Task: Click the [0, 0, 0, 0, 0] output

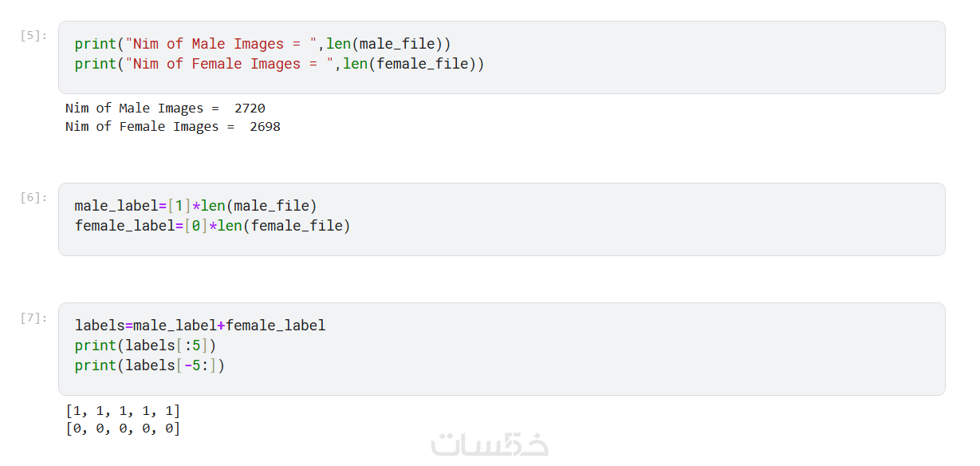Action: (123, 428)
